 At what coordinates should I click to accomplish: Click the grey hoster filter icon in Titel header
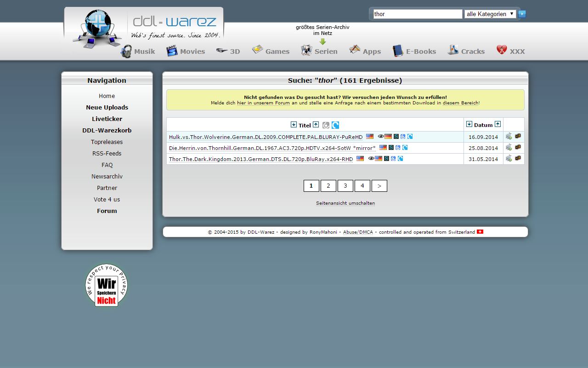point(326,125)
